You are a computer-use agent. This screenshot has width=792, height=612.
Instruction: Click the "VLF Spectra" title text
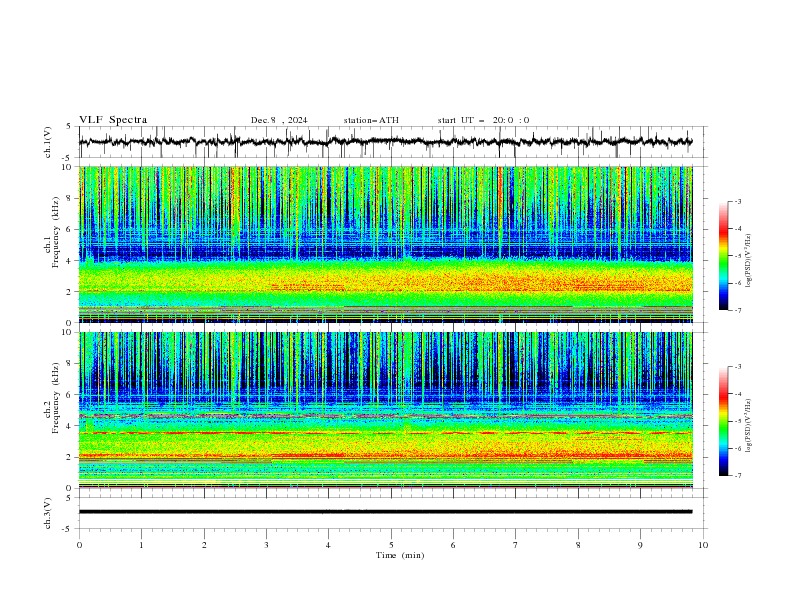(113, 120)
